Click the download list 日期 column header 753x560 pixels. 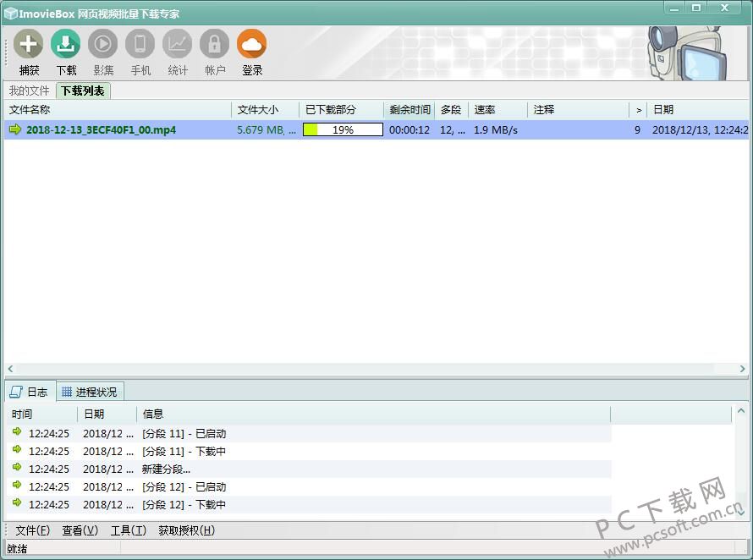point(698,109)
